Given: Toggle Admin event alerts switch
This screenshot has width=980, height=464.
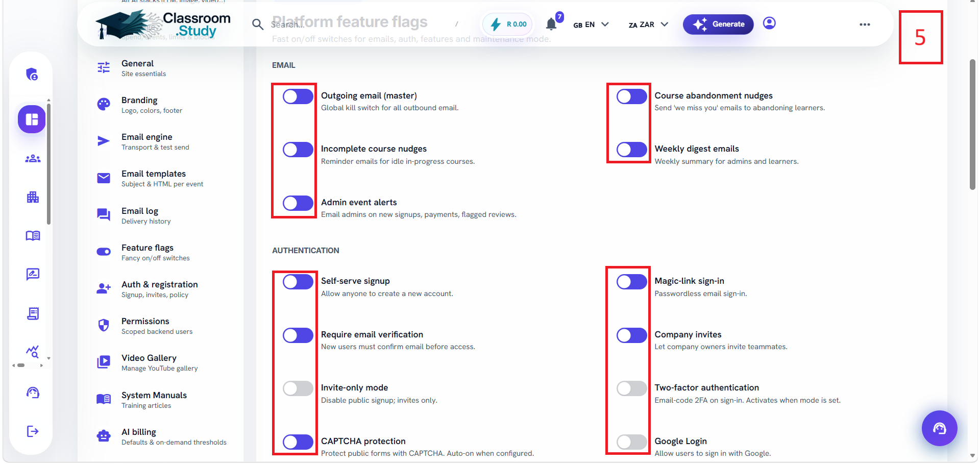Looking at the screenshot, I should [298, 203].
